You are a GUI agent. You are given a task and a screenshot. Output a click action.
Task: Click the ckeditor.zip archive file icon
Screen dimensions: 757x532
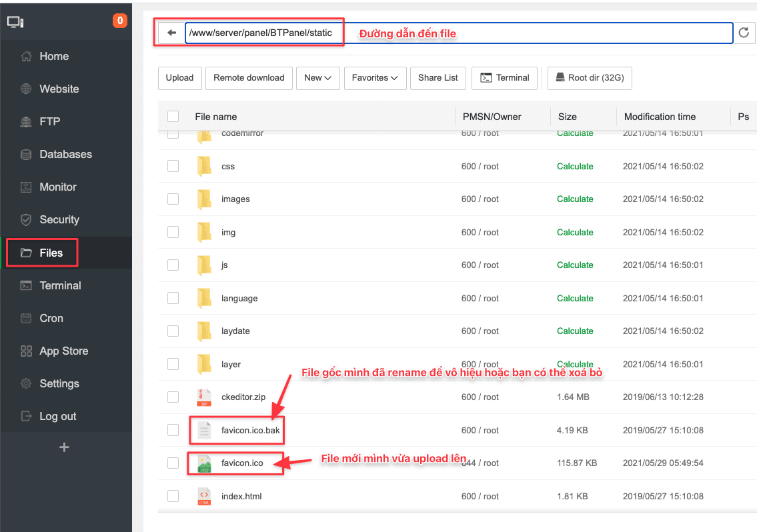(204, 397)
